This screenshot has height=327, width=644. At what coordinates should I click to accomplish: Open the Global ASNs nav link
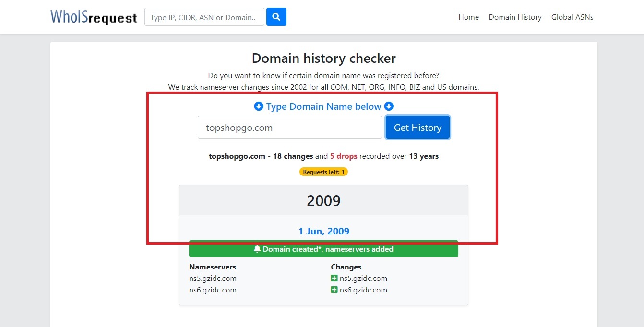click(x=572, y=17)
